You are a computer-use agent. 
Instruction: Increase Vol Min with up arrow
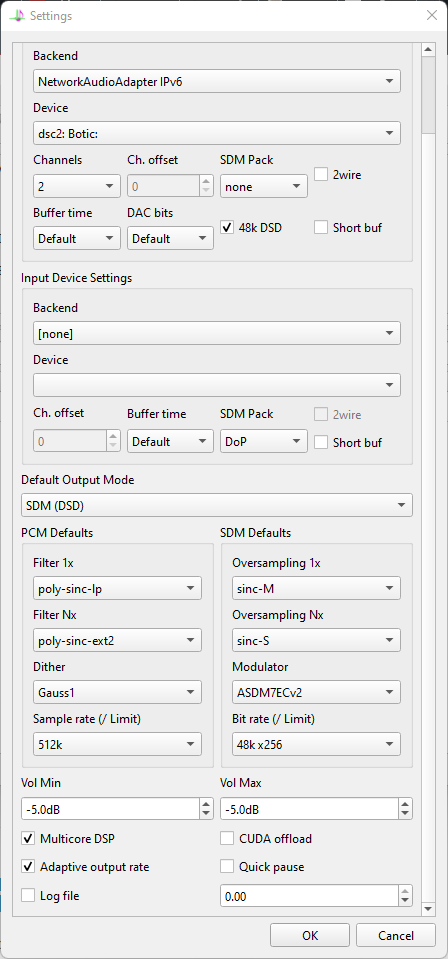[207, 804]
